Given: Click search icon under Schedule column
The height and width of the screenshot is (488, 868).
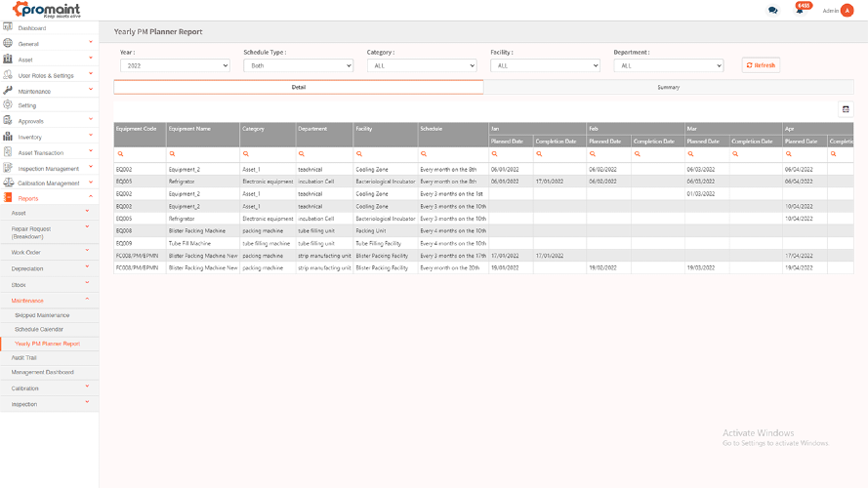Looking at the screenshot, I should [424, 154].
